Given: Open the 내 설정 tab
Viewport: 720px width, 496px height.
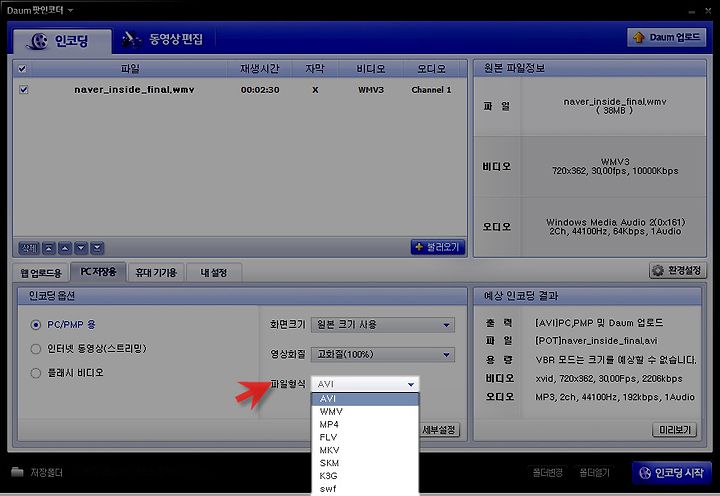Looking at the screenshot, I should pos(214,273).
